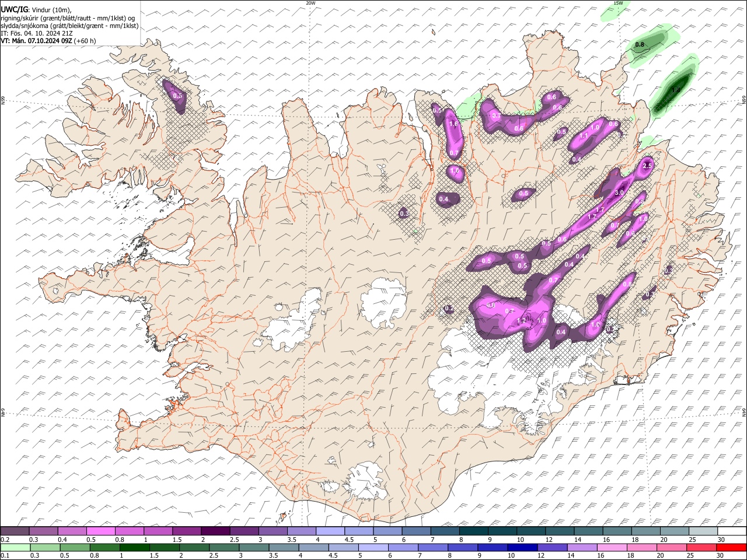Image resolution: width=747 pixels, height=560 pixels.
Task: Click the 15W longitude label at the top edge
Action: pos(618,3)
